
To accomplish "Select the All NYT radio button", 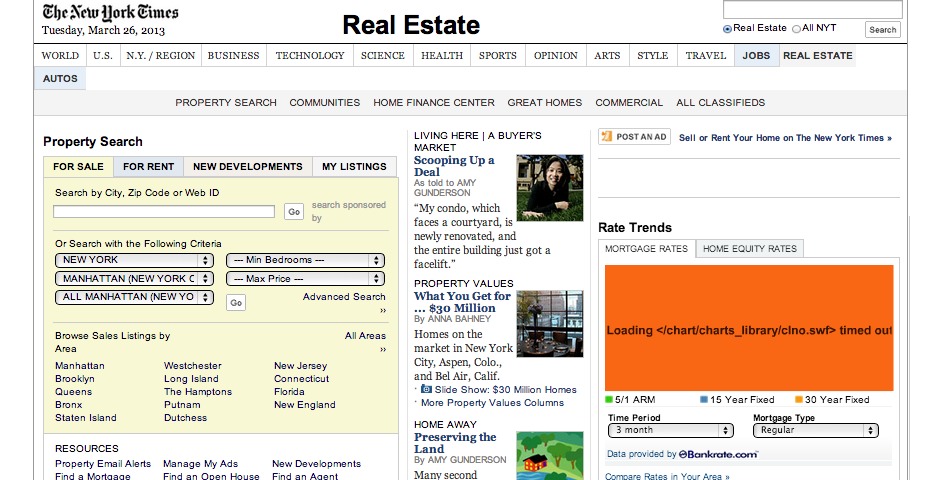I will [x=796, y=29].
